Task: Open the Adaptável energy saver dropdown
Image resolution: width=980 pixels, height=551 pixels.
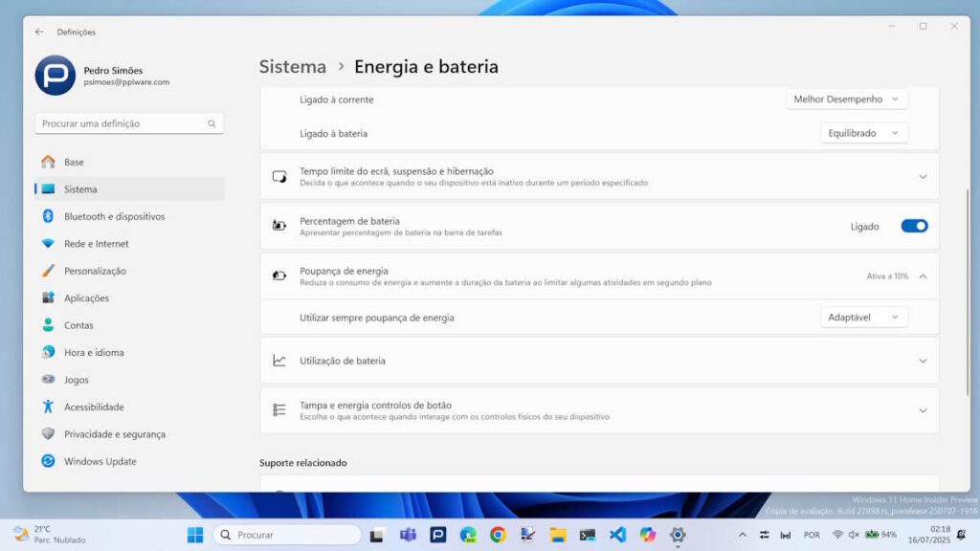Action: point(864,317)
